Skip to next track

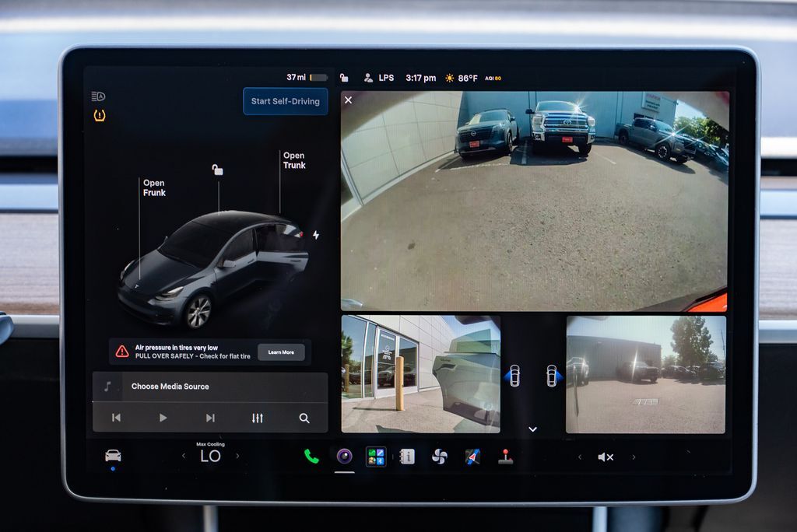click(210, 418)
